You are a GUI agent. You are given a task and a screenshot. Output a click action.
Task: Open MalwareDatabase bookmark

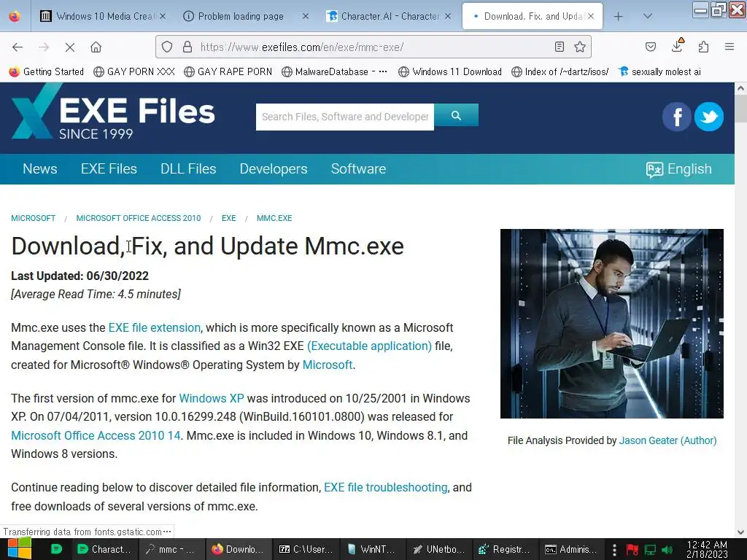(334, 72)
